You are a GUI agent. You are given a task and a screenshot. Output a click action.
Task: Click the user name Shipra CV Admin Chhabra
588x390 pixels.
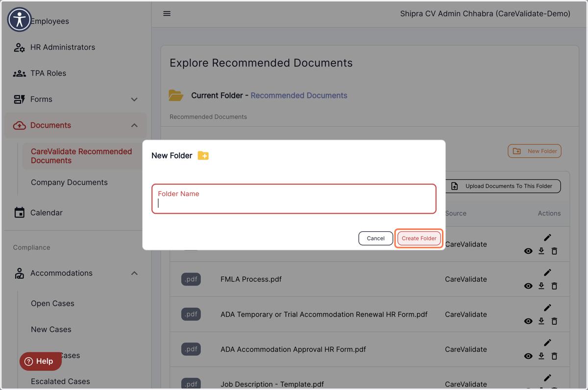(x=485, y=14)
